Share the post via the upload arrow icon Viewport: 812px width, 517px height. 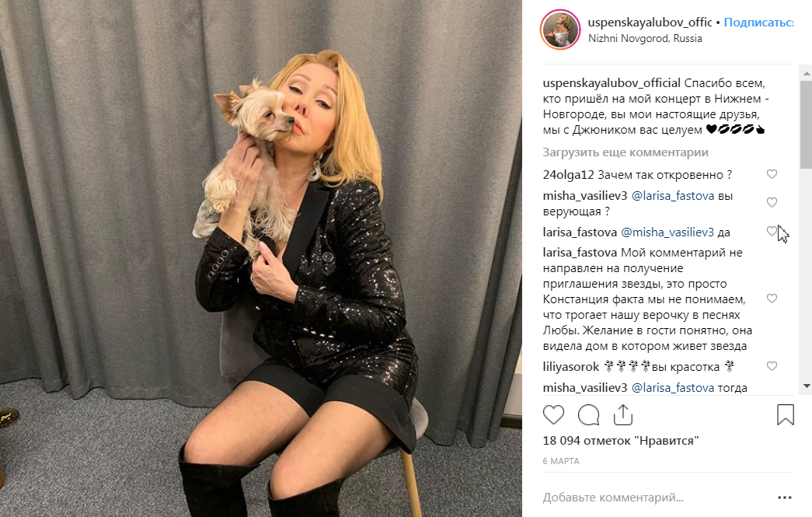point(623,414)
